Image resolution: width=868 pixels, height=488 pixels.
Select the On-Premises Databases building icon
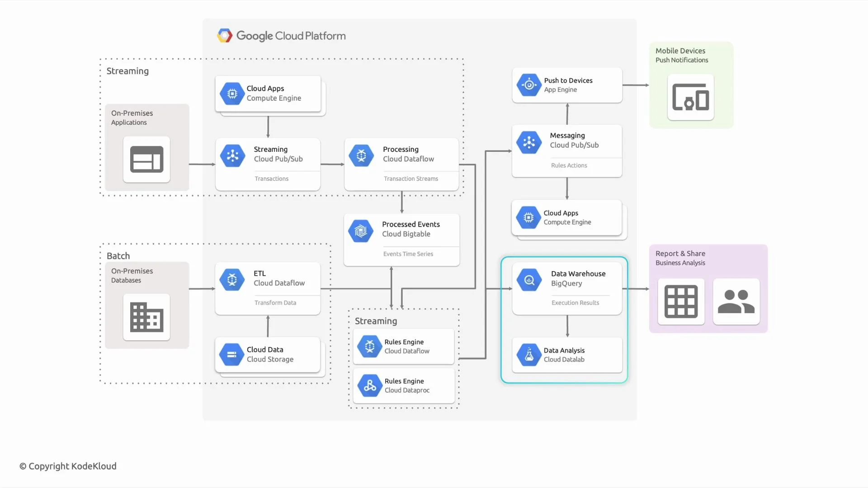(146, 317)
